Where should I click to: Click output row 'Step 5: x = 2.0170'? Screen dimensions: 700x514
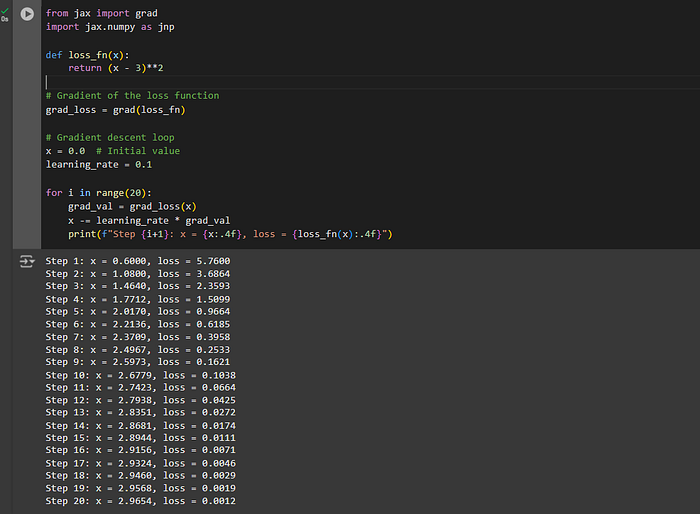coord(138,311)
